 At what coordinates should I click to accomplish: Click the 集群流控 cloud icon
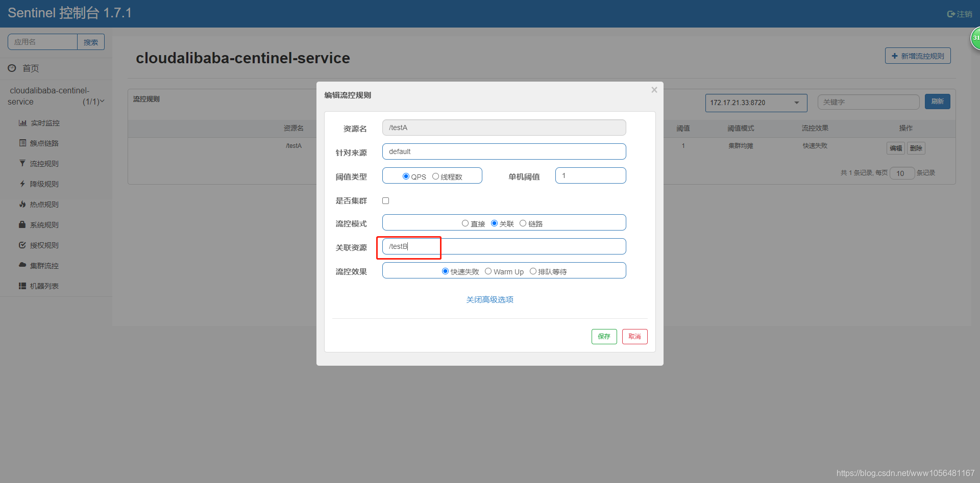[22, 265]
